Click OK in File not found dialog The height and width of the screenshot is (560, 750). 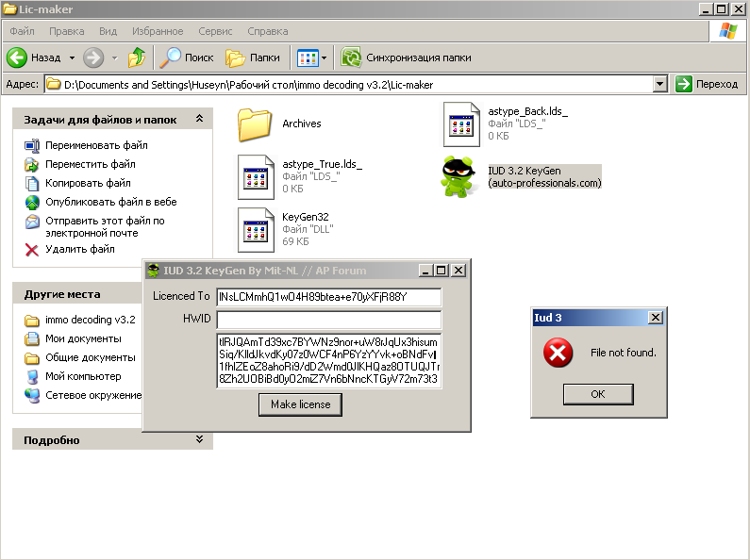(598, 394)
